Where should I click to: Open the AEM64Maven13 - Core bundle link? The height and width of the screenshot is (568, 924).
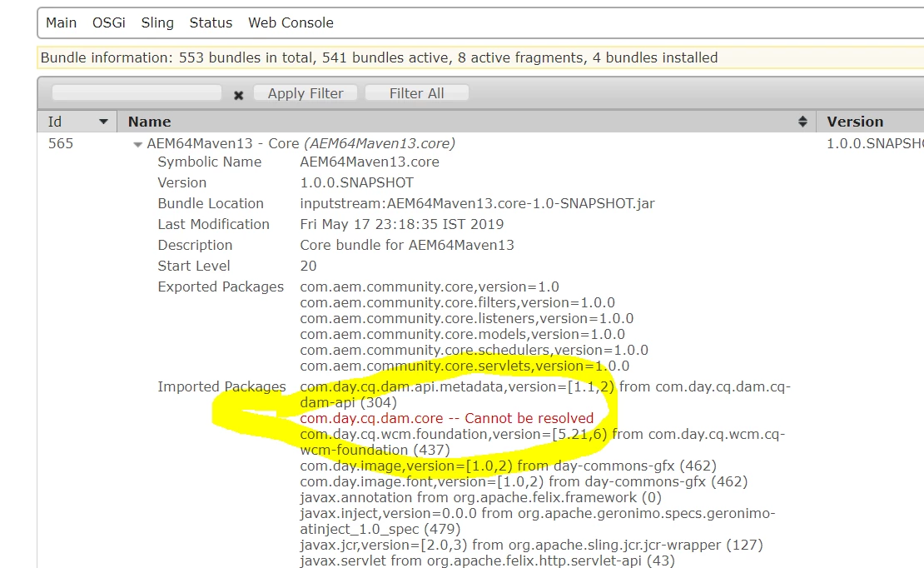(301, 143)
